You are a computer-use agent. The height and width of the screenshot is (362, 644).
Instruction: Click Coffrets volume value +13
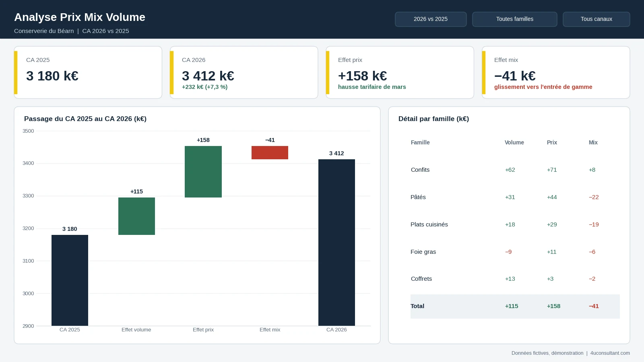click(x=510, y=279)
